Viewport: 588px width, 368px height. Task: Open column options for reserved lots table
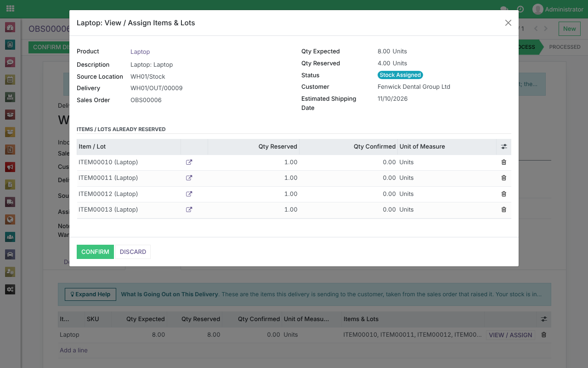tap(504, 147)
